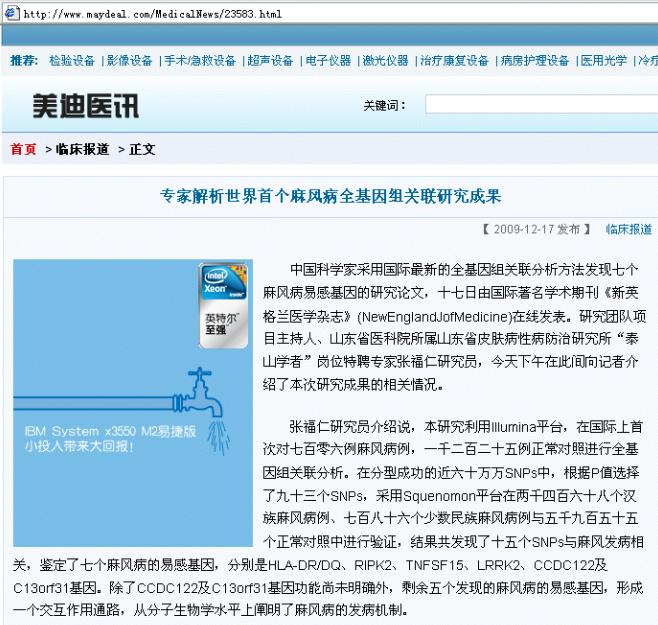The image size is (658, 625).
Task: Click text (NewEnglandJofMedicine) in article
Action: click(434, 316)
